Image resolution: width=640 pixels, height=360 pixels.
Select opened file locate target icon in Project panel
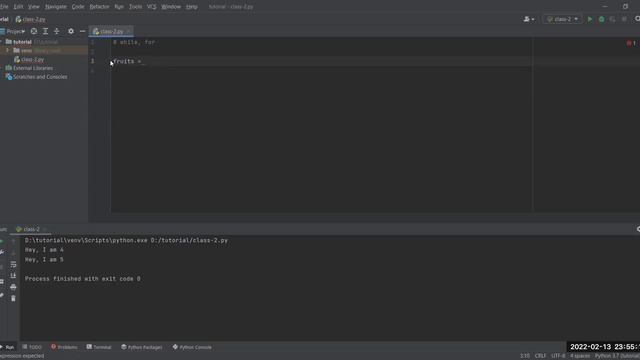[34, 31]
